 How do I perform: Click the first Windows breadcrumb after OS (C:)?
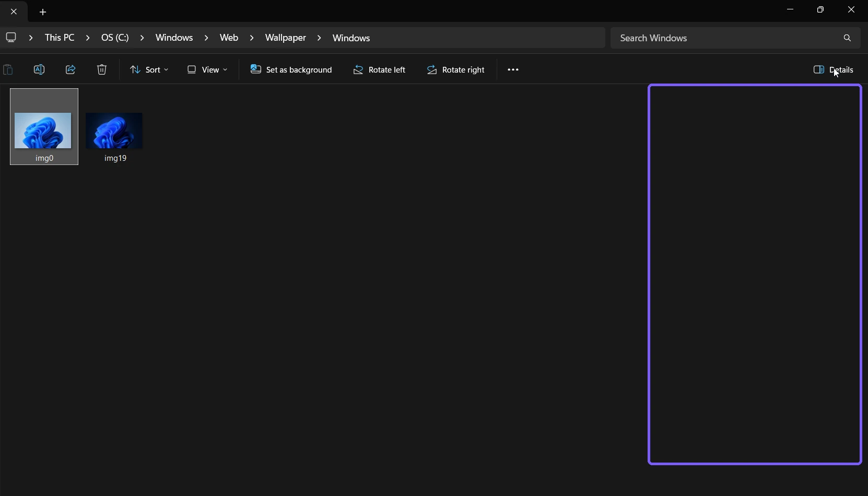pos(174,38)
